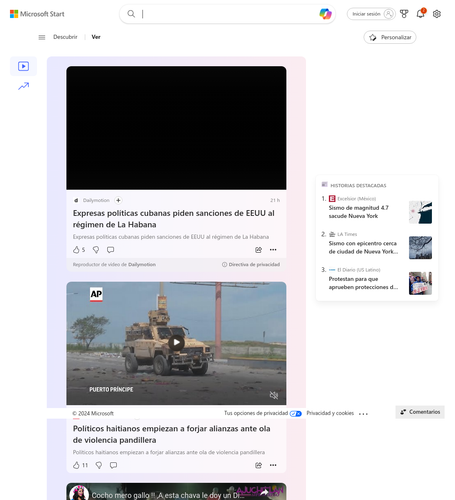Click the Personalizar button
This screenshot has height=500, width=455.
[390, 37]
